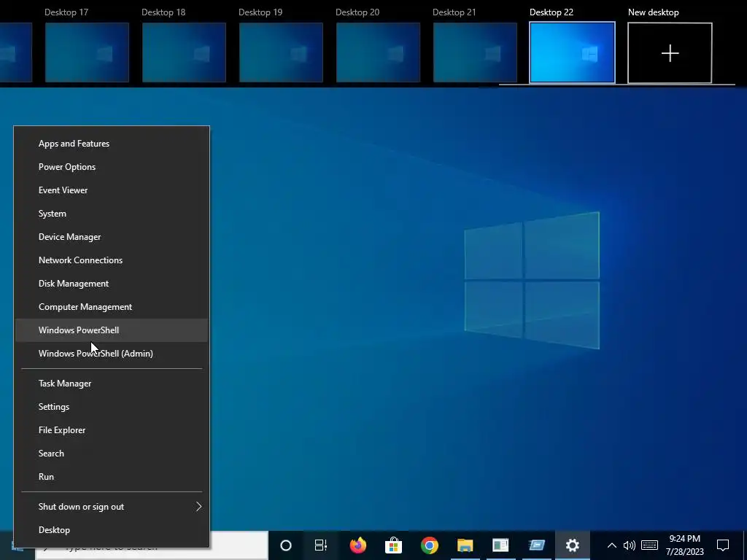This screenshot has width=747, height=560.
Task: Open File Explorer folder icon on taskbar
Action: [x=465, y=545]
